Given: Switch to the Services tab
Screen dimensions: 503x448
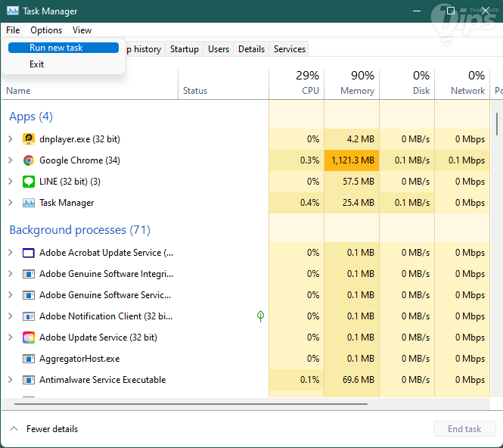Looking at the screenshot, I should [x=290, y=49].
